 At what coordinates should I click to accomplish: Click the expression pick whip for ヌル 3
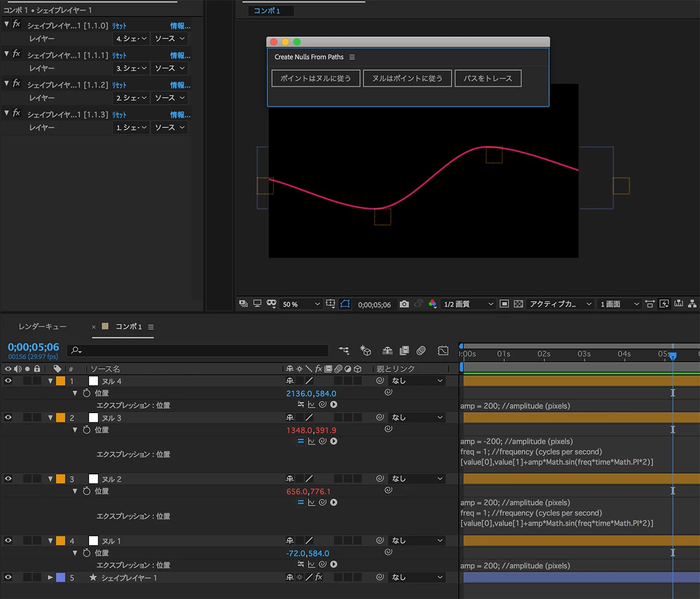(x=323, y=441)
